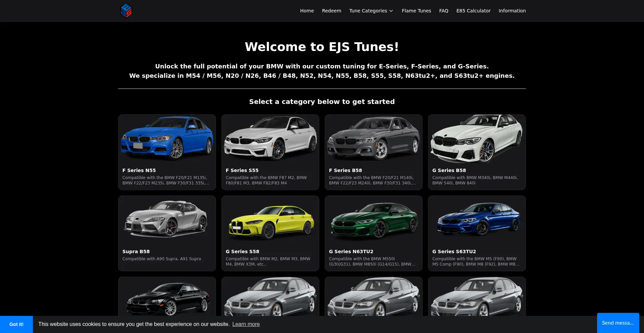Select the green G Series N63TU2 car image
This screenshot has width=644, height=333.
tap(374, 220)
